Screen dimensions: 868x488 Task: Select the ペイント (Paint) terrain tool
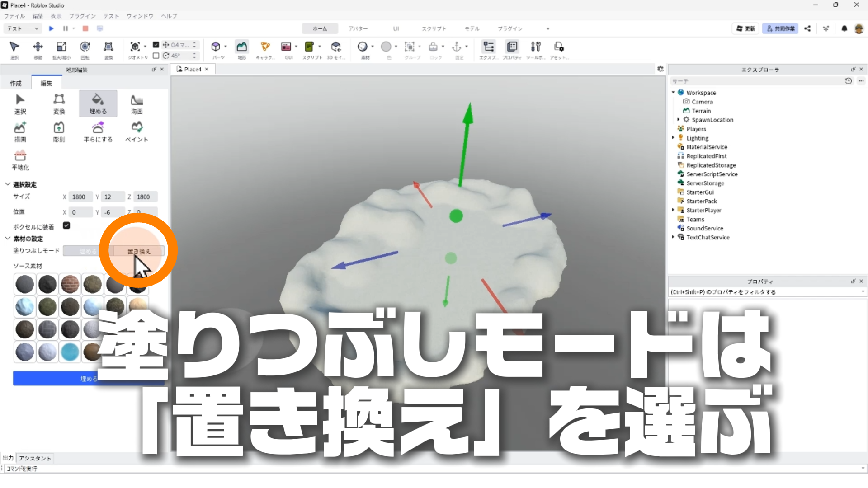click(137, 132)
